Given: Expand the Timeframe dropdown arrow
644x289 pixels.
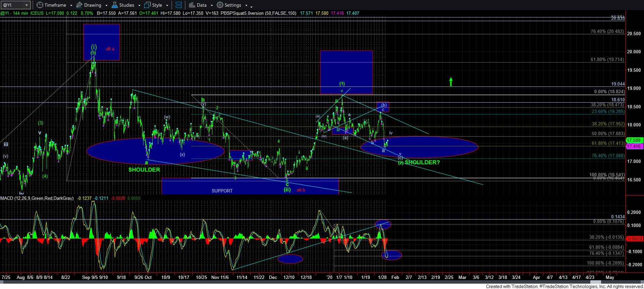Looking at the screenshot, I should coord(71,5).
